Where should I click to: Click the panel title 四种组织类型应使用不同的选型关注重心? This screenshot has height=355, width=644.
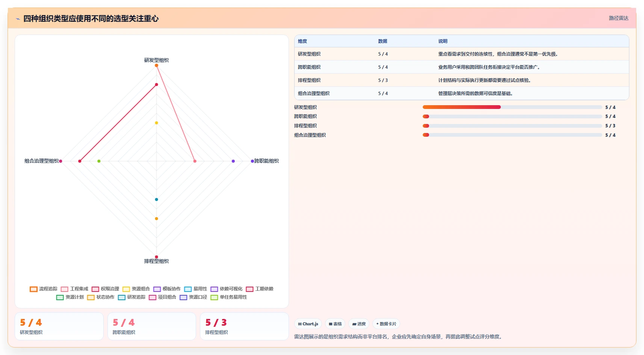[91, 19]
